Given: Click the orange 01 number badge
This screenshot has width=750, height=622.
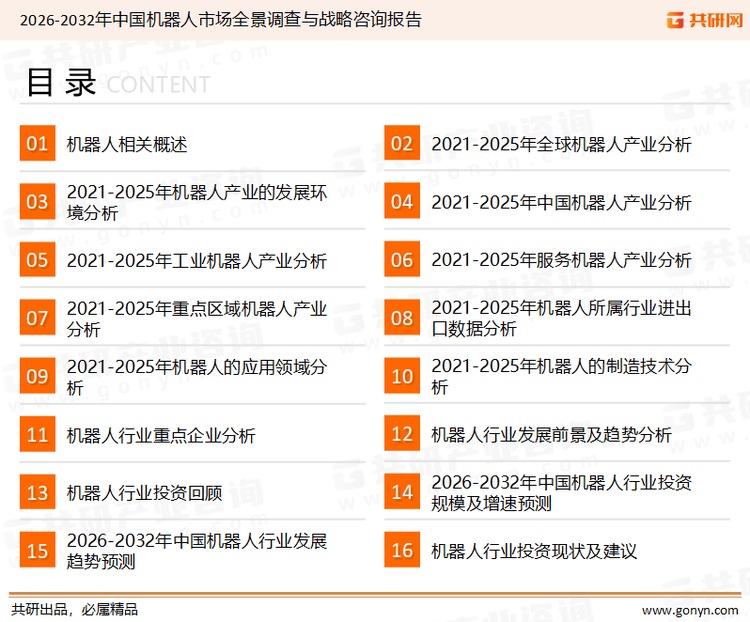Looking at the screenshot, I should (37, 144).
